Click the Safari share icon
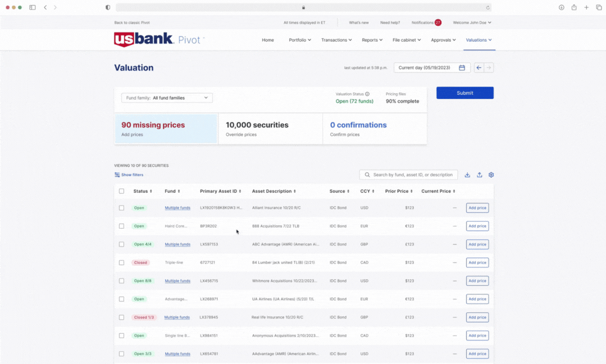Screen dimensions: 606x364 tap(574, 7)
